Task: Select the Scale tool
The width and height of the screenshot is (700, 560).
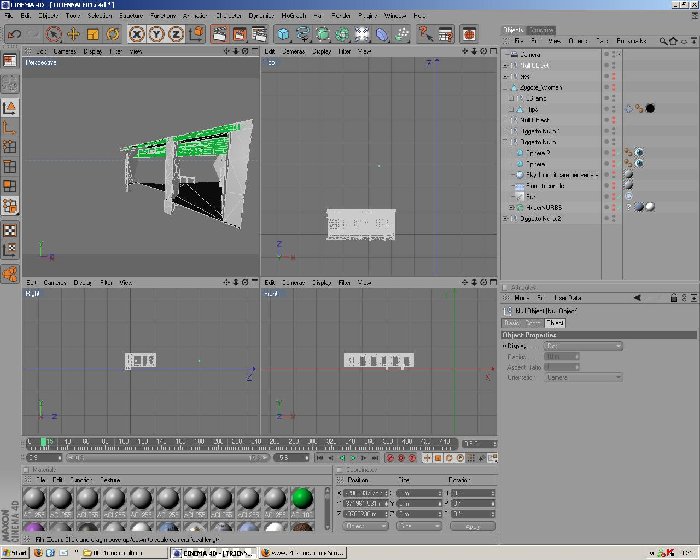Action: (93, 34)
